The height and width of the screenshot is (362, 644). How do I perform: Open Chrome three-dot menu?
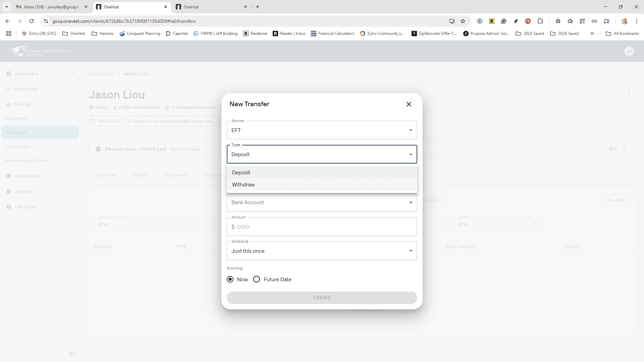point(636,21)
